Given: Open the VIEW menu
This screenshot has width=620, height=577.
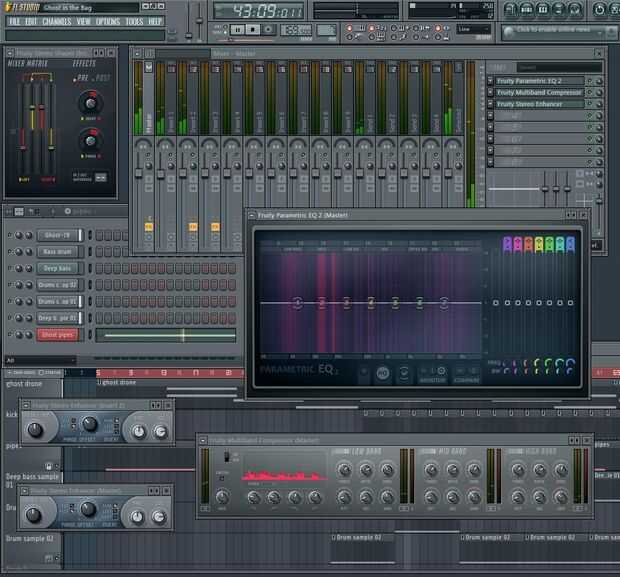Looking at the screenshot, I should coord(83,21).
